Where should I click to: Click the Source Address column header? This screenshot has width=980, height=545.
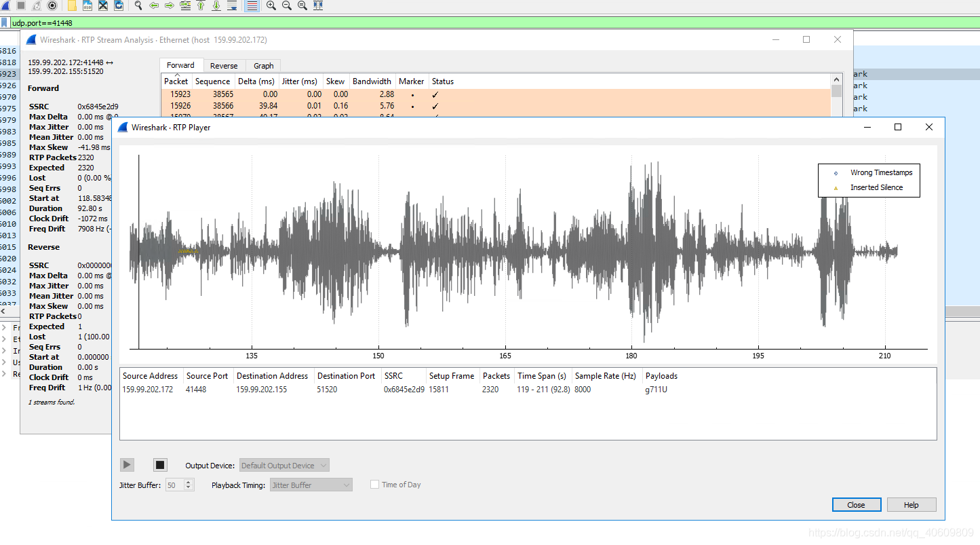[x=151, y=376]
